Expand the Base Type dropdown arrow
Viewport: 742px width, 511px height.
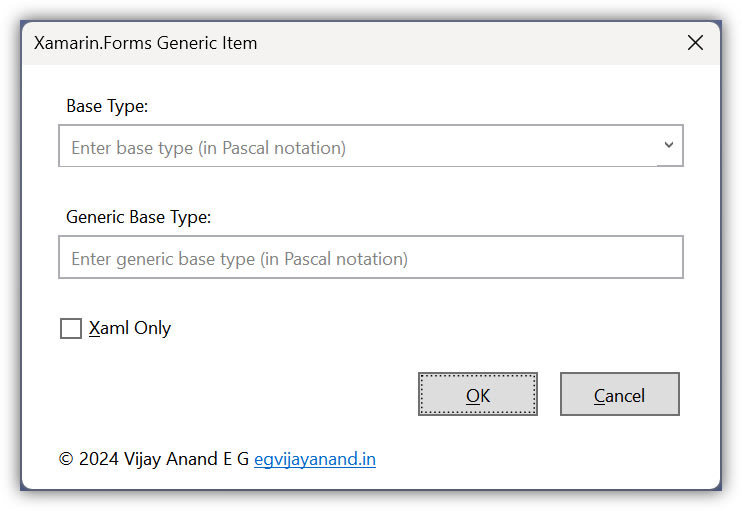point(669,146)
